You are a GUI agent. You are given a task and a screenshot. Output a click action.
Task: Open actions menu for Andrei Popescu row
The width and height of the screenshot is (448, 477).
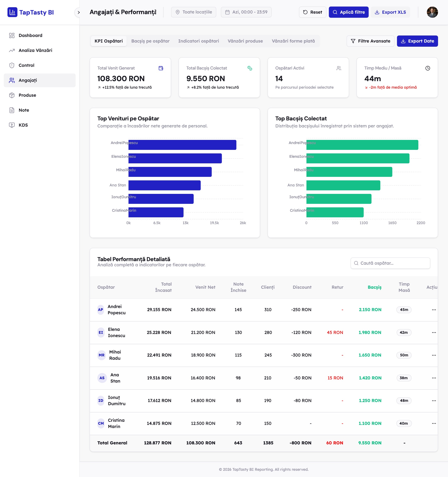pyautogui.click(x=434, y=310)
